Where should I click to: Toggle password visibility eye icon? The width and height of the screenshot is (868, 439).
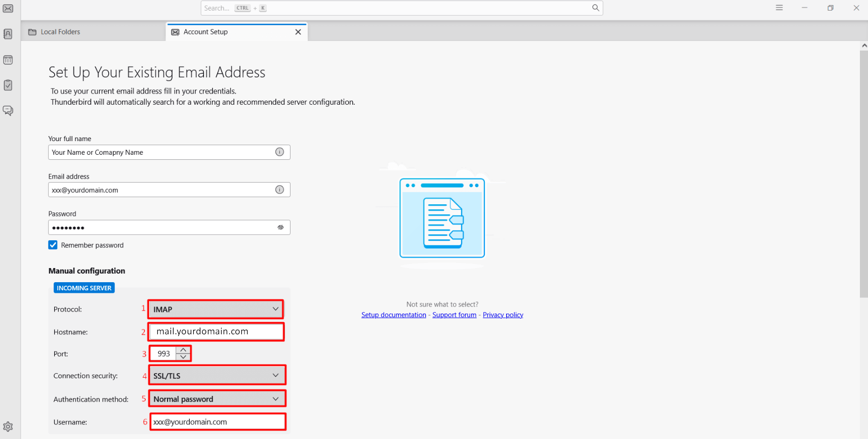tap(280, 228)
